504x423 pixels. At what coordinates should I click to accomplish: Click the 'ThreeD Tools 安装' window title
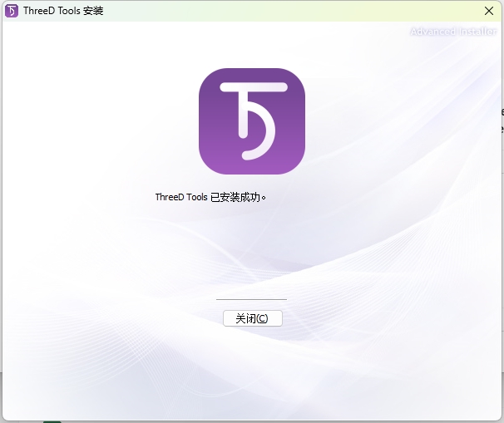click(63, 11)
